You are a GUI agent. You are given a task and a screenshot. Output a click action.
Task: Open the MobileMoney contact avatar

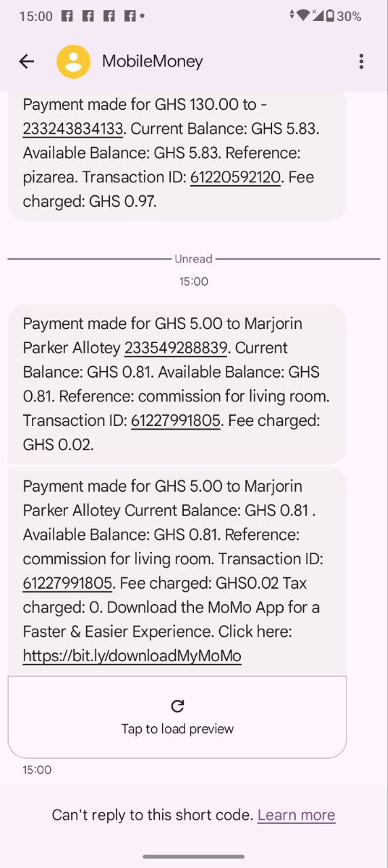(x=73, y=62)
